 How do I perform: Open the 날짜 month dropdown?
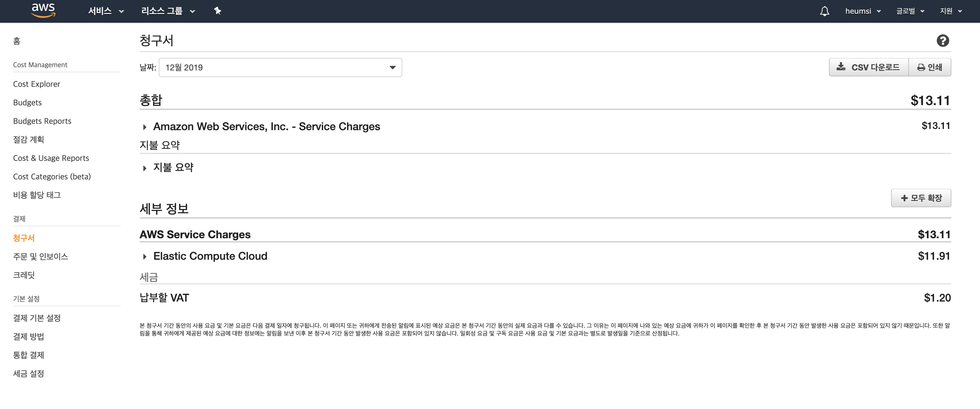280,67
